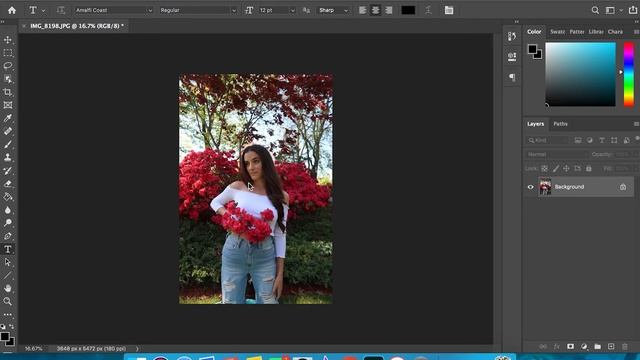Toggle the Background layer lock icon
The width and height of the screenshot is (640, 360).
pos(623,187)
